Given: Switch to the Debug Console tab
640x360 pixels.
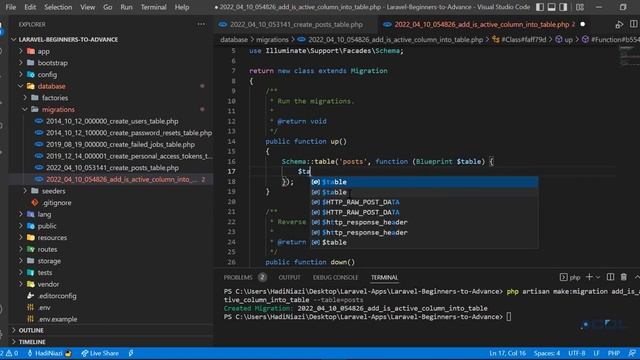Looking at the screenshot, I should point(335,277).
